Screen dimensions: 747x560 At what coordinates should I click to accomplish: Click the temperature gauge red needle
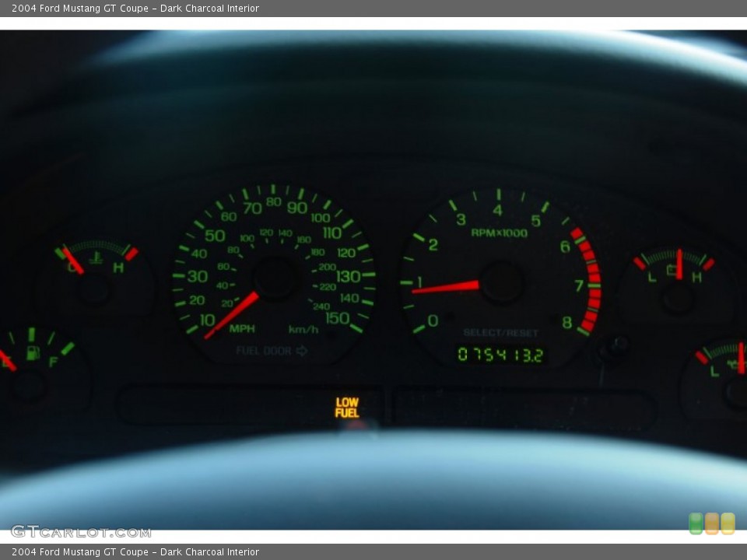73,261
